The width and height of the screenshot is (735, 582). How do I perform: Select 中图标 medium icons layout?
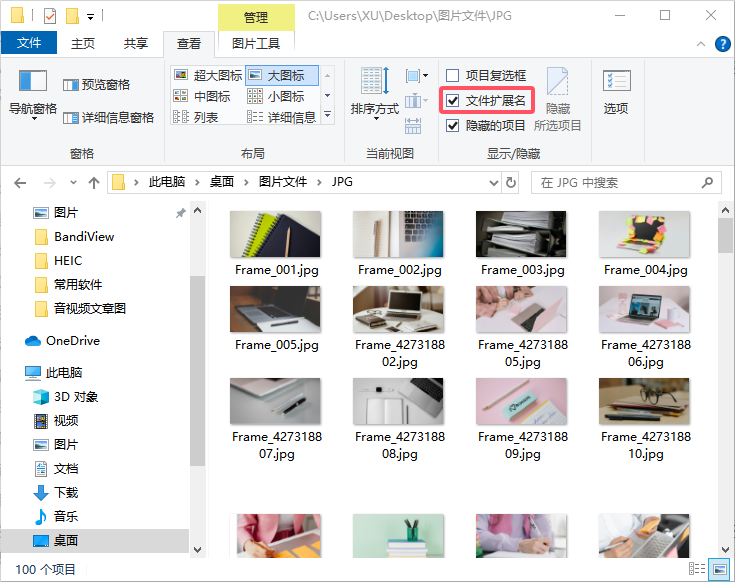click(202, 96)
